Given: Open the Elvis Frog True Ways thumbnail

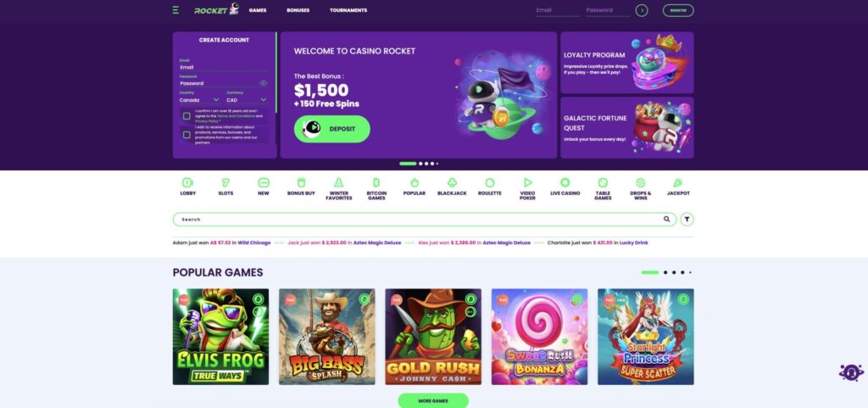Looking at the screenshot, I should pyautogui.click(x=221, y=337).
